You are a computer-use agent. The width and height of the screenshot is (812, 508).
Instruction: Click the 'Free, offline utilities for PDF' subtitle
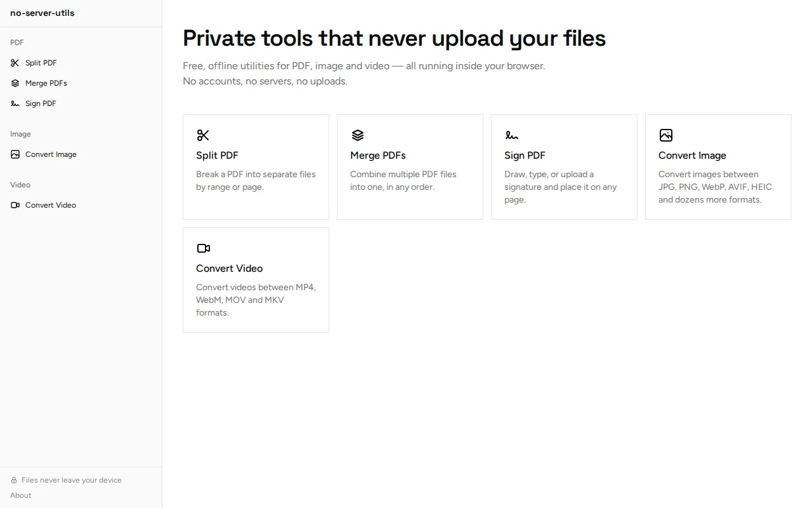click(363, 66)
